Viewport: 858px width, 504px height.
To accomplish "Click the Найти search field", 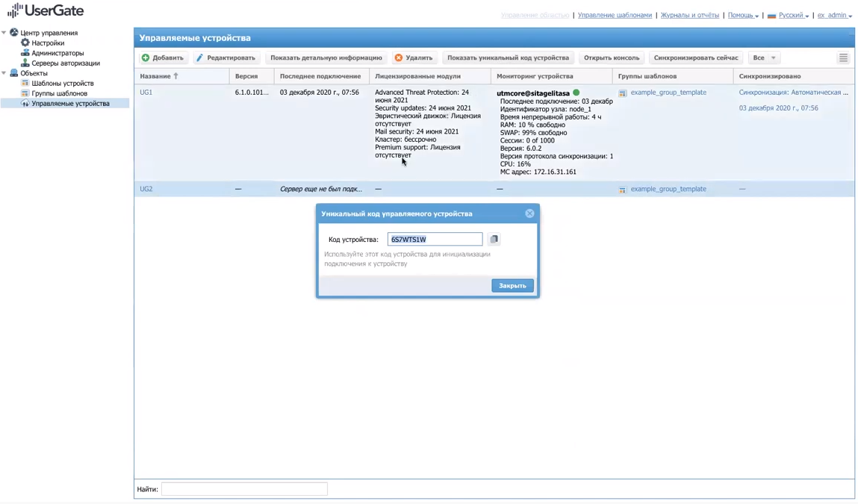I will coord(244,489).
